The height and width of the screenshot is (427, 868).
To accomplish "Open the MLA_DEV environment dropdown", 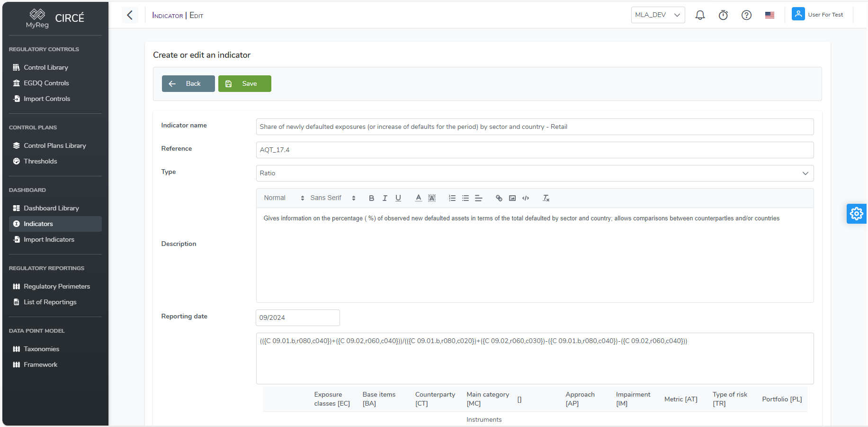I will pos(657,15).
